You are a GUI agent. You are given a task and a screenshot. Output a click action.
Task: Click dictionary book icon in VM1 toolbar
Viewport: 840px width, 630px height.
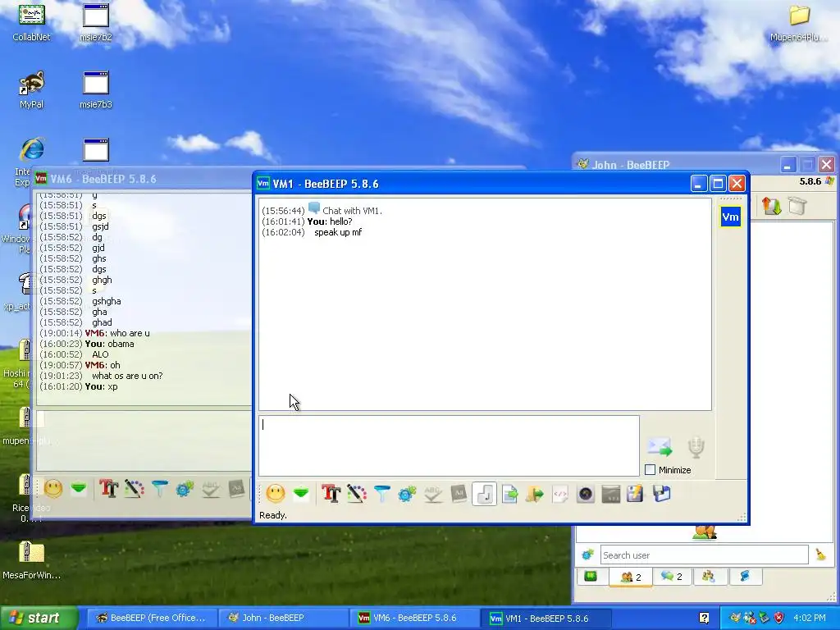(x=459, y=493)
